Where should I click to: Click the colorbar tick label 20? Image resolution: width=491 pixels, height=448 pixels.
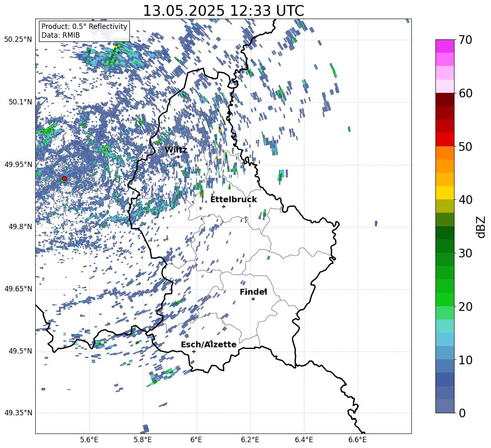[x=465, y=307]
